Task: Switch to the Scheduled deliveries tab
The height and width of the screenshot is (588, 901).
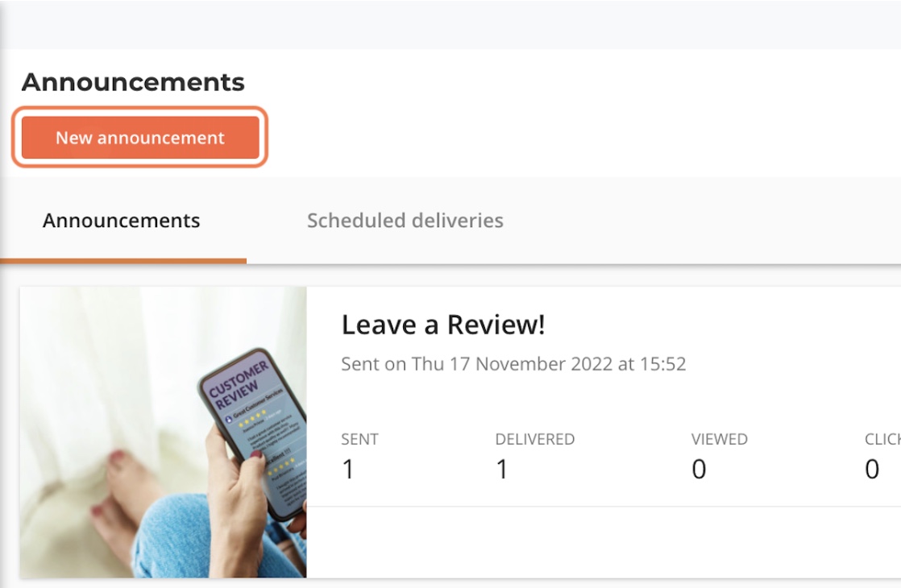Action: (x=405, y=221)
